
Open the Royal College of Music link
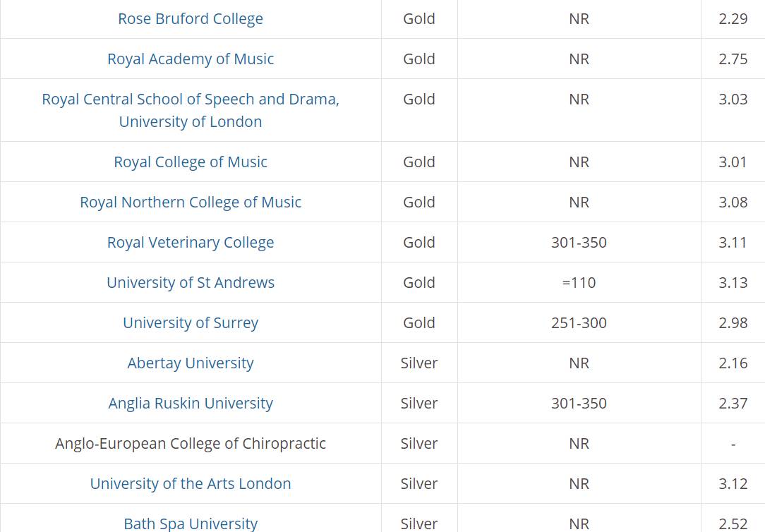click(191, 162)
